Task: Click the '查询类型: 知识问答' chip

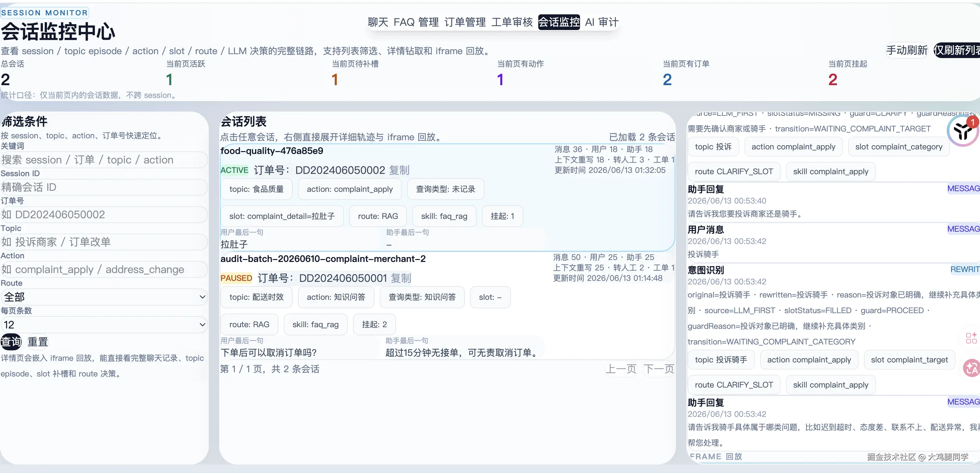Action: [x=422, y=297]
